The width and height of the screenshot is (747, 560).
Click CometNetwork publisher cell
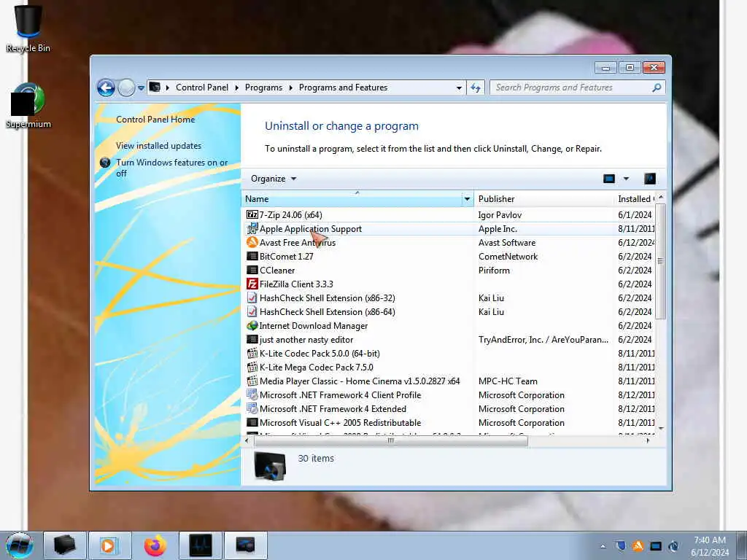coord(508,257)
